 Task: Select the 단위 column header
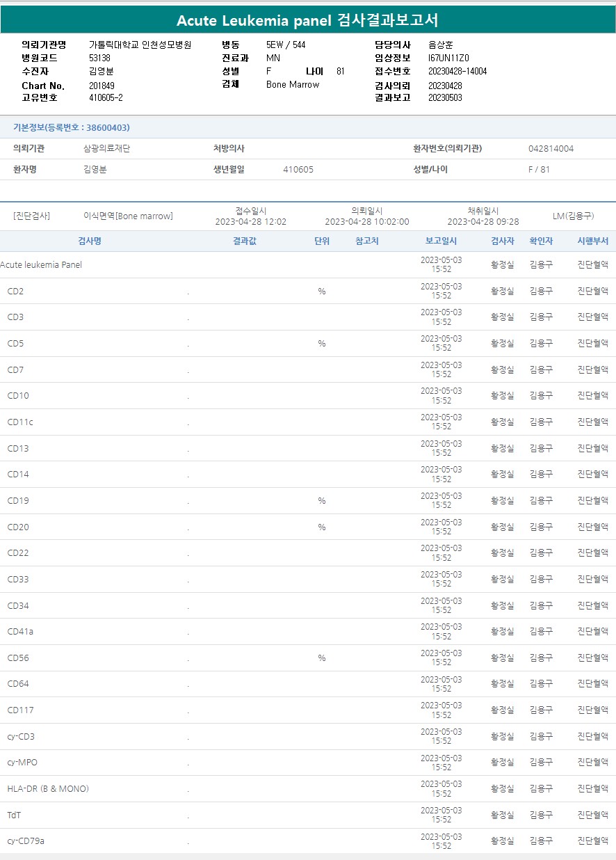[x=322, y=241]
